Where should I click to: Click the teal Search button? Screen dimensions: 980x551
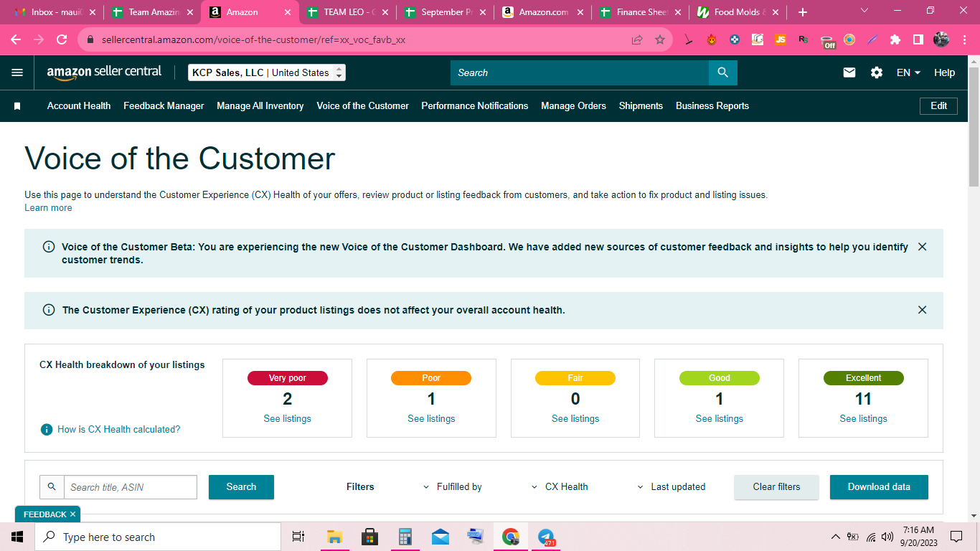[x=241, y=487]
